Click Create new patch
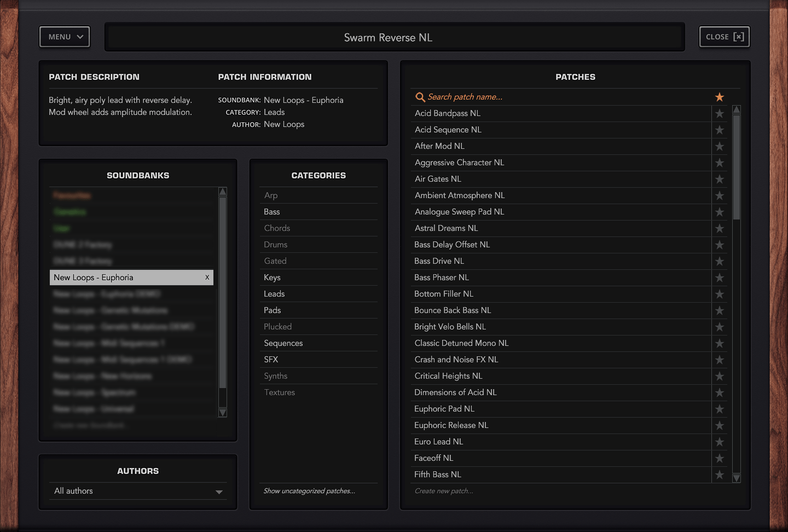The height and width of the screenshot is (532, 788). tap(444, 491)
